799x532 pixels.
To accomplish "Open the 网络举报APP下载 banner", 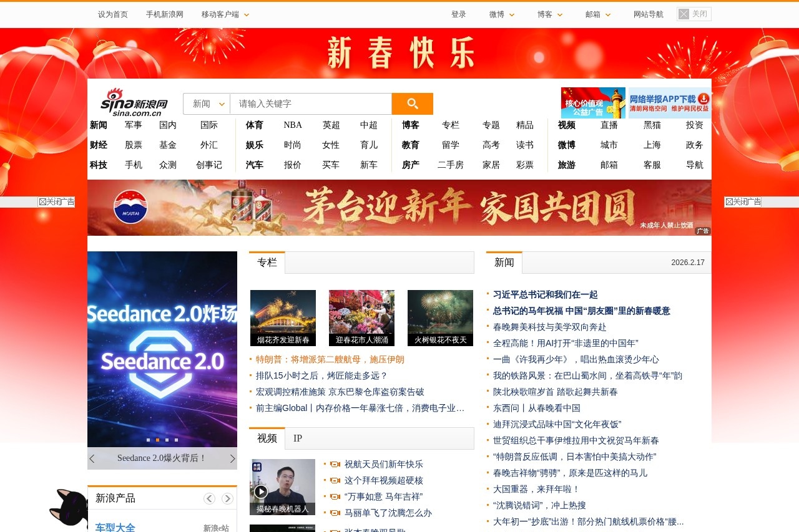I will pos(670,103).
